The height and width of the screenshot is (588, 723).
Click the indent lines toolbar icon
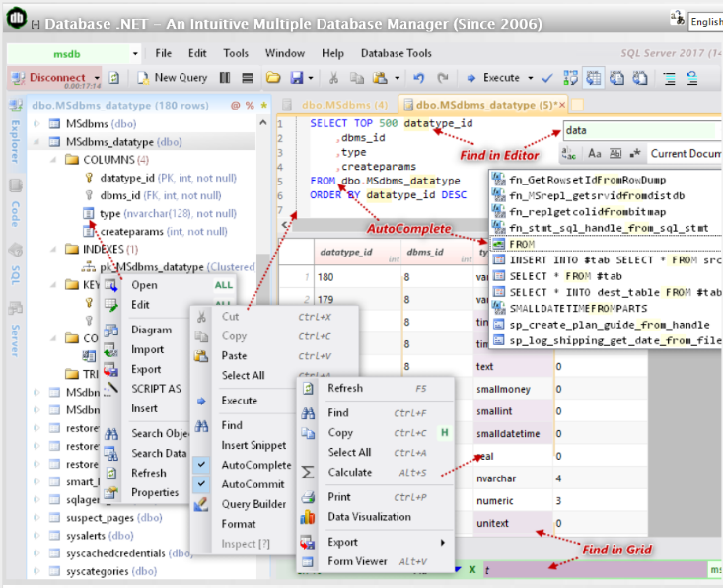coord(669,78)
